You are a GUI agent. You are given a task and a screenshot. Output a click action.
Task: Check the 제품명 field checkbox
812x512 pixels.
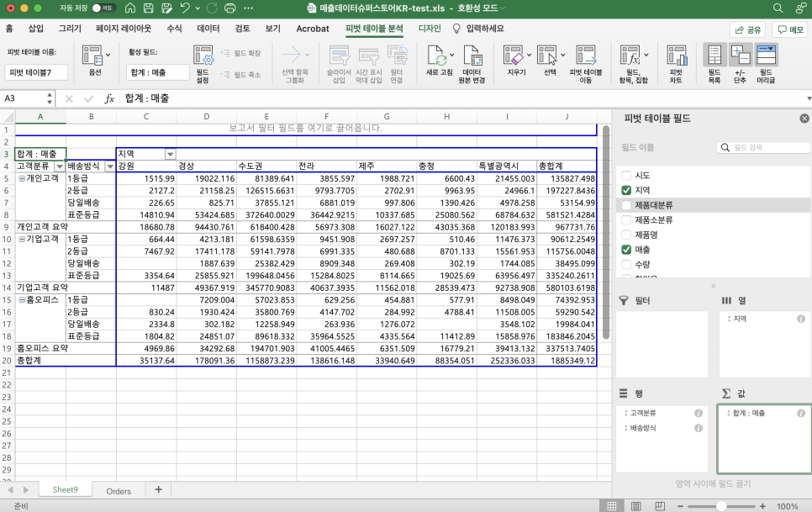pos(626,235)
